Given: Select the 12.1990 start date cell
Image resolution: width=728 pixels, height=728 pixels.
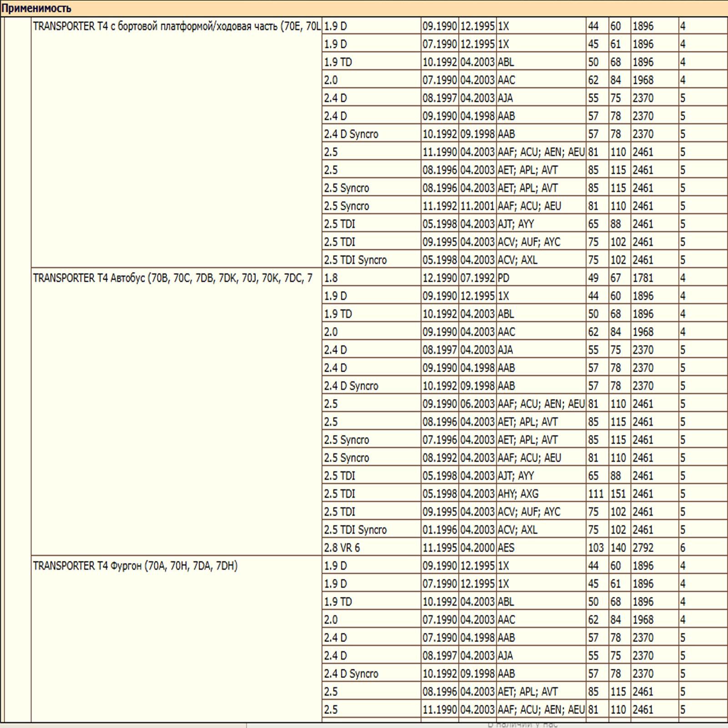Looking at the screenshot, I should pyautogui.click(x=440, y=278).
